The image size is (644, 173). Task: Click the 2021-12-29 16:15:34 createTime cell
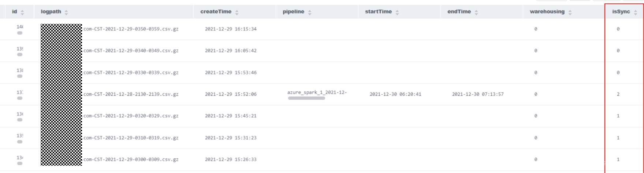(x=231, y=29)
